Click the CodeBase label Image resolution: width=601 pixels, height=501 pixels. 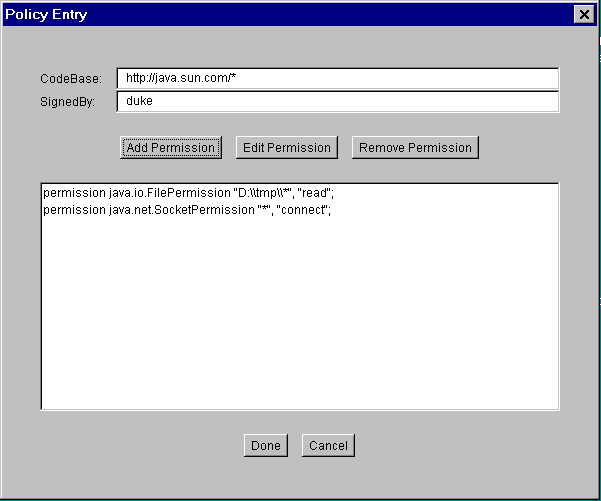click(x=64, y=79)
